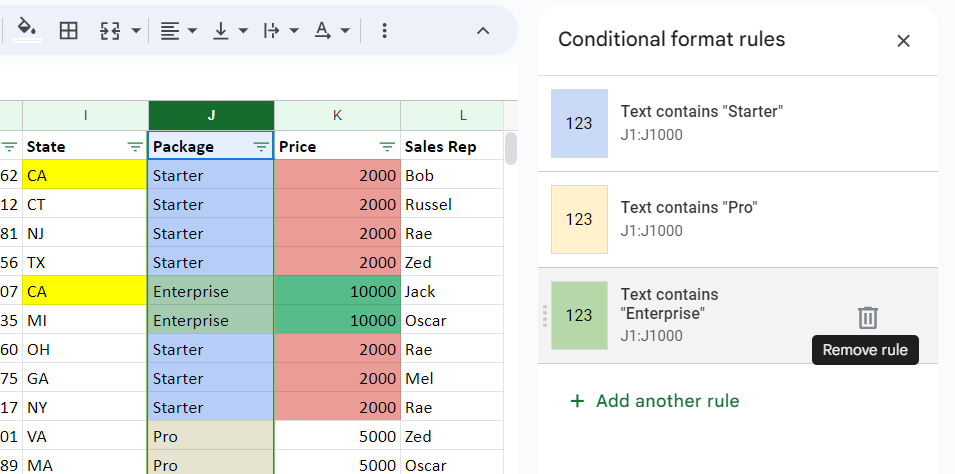The image size is (955, 474).
Task: Click the merge cells icon
Action: click(x=110, y=30)
